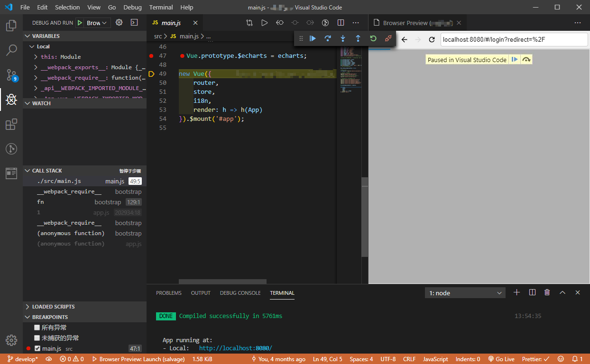Open More Actions menu of main.js editor
The height and width of the screenshot is (364, 590).
pyautogui.click(x=356, y=23)
